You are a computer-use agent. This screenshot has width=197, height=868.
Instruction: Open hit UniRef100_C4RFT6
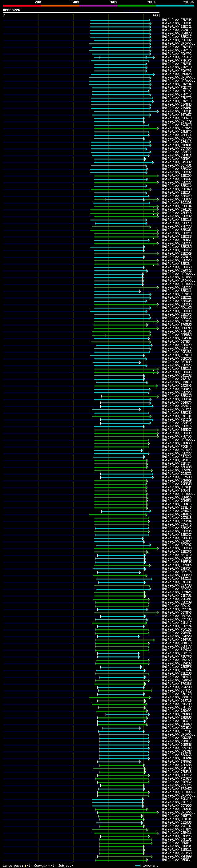click(x=176, y=816)
